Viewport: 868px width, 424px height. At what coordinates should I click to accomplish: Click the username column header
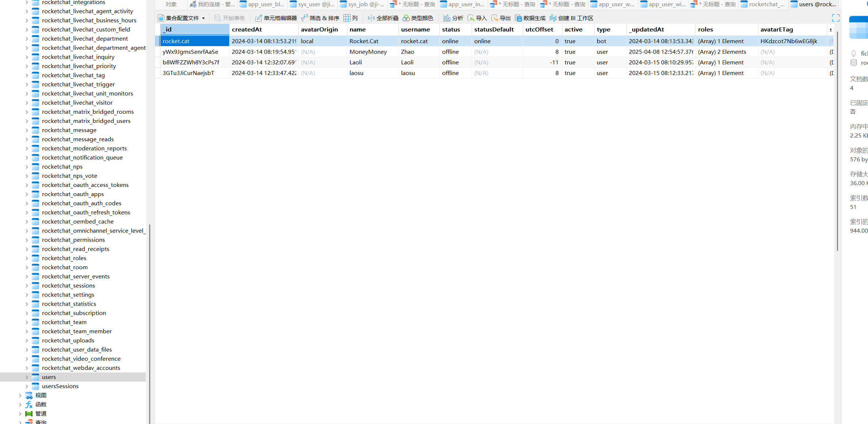coord(415,29)
